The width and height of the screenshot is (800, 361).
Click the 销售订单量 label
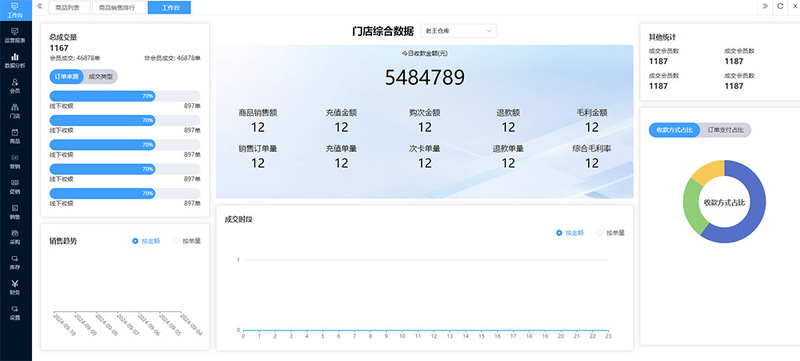258,149
